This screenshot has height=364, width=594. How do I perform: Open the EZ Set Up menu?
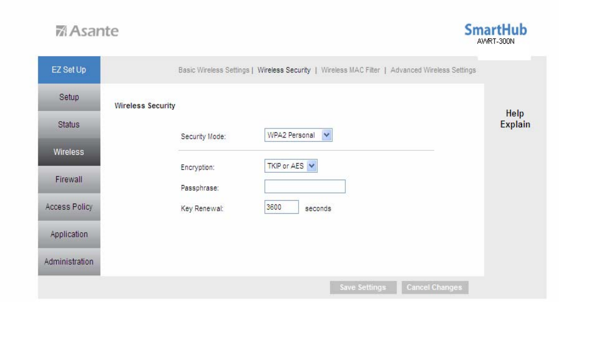pos(69,70)
